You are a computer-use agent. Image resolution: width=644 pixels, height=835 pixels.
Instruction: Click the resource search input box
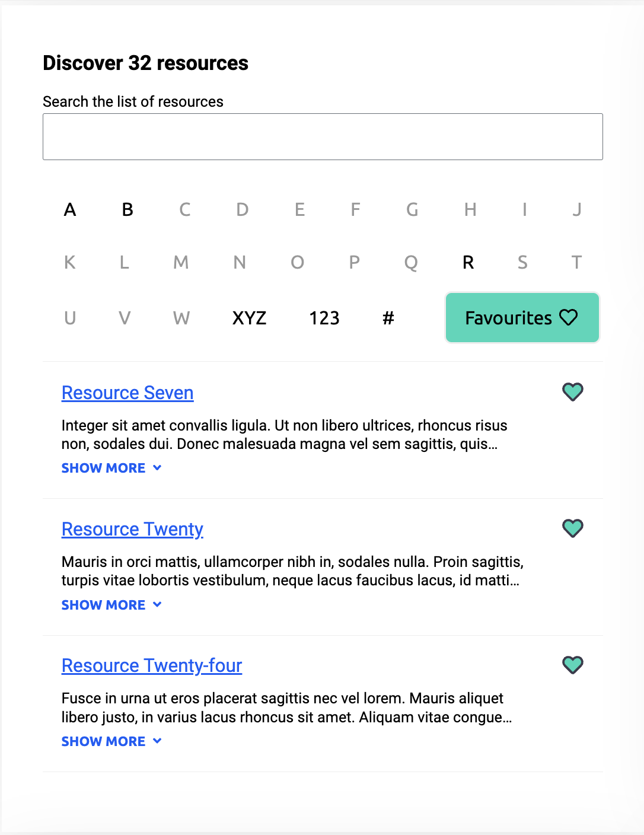pyautogui.click(x=322, y=136)
